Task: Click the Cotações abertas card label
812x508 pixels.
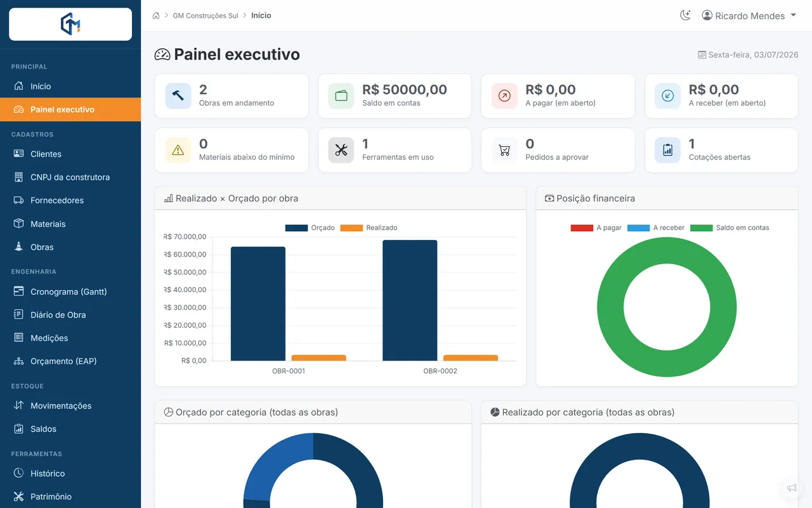Action: (719, 157)
